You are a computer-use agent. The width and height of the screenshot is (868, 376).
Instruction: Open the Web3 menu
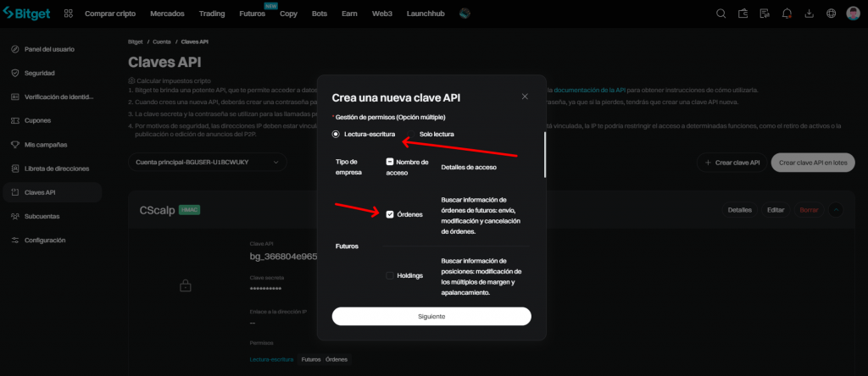click(382, 14)
